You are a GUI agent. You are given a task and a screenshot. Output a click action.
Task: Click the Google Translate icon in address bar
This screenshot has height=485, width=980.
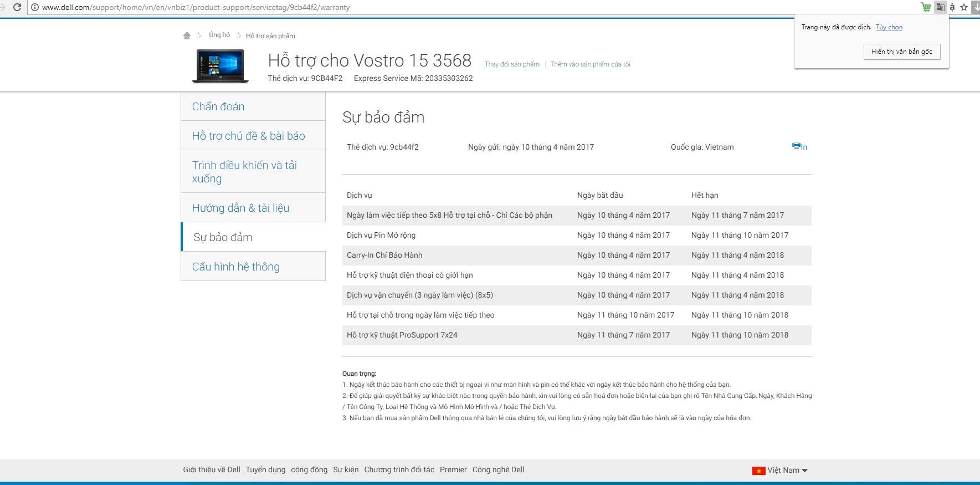point(940,7)
